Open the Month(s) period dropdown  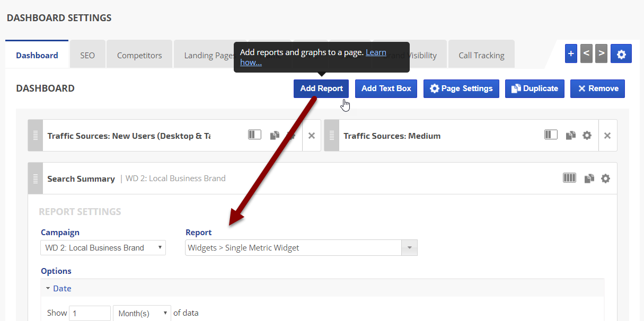(142, 313)
